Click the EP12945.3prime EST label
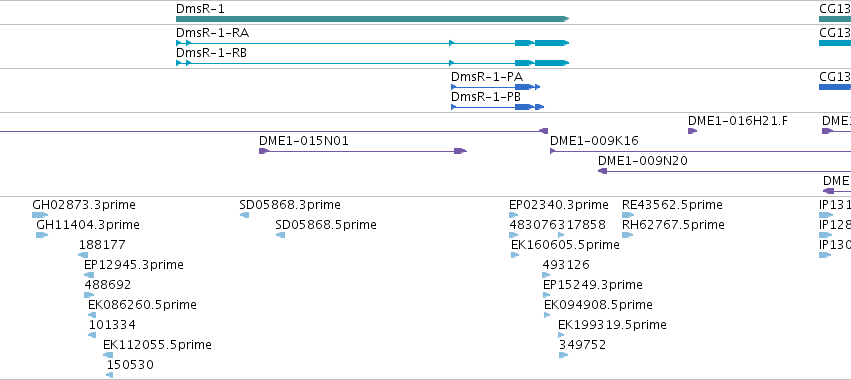Viewport: 851px width, 380px height. pyautogui.click(x=134, y=265)
